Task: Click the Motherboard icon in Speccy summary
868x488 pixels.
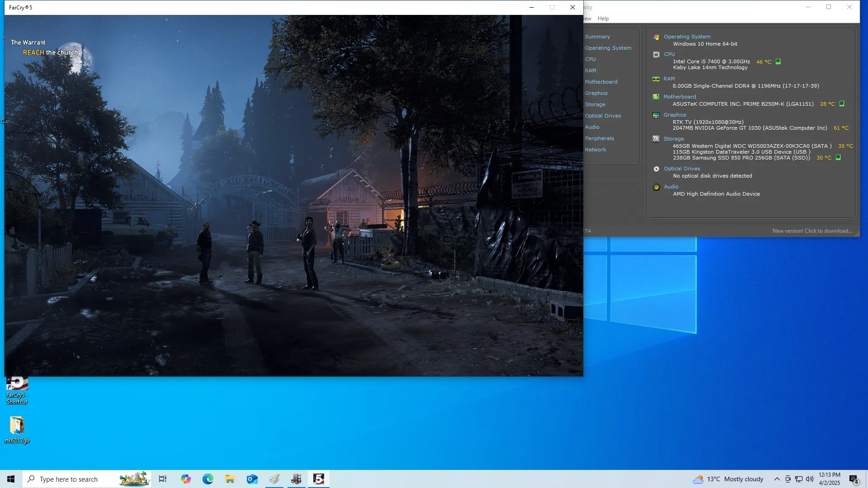Action: pos(656,97)
